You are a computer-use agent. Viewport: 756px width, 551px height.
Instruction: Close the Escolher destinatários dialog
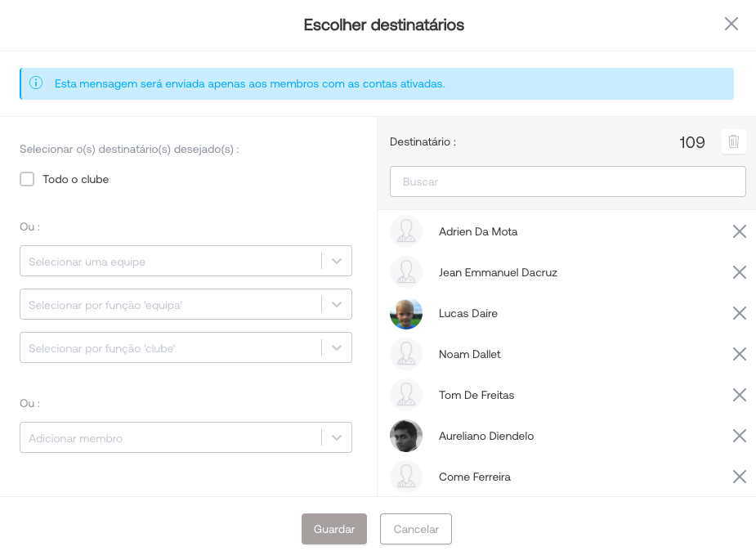pyautogui.click(x=731, y=24)
